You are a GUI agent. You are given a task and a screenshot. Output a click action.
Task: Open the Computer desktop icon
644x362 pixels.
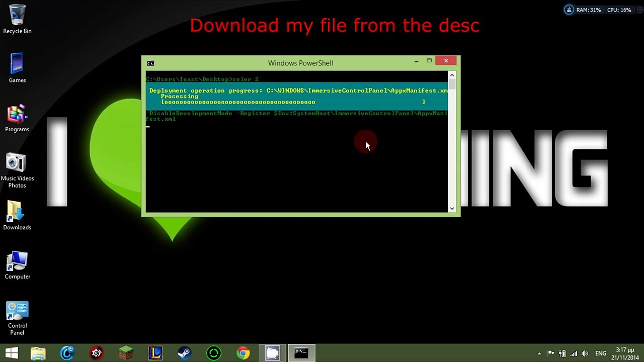(17, 265)
